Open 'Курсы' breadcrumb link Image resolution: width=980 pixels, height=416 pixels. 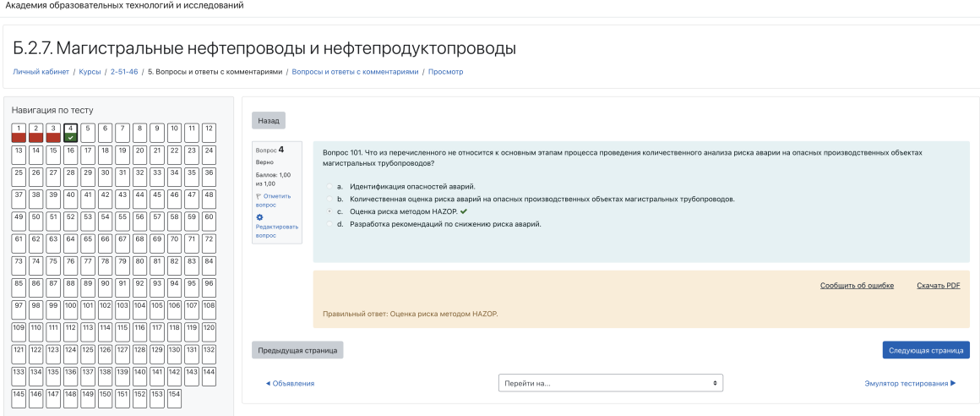point(90,72)
